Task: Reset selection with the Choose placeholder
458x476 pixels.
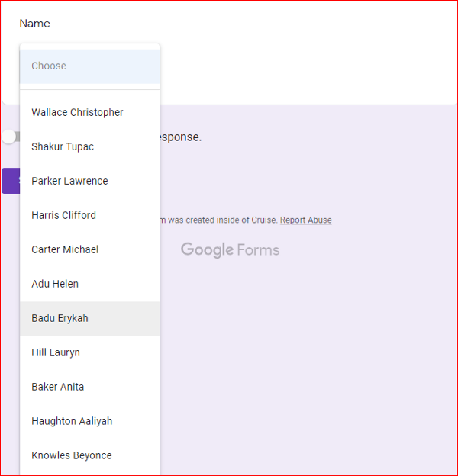Action: (89, 66)
